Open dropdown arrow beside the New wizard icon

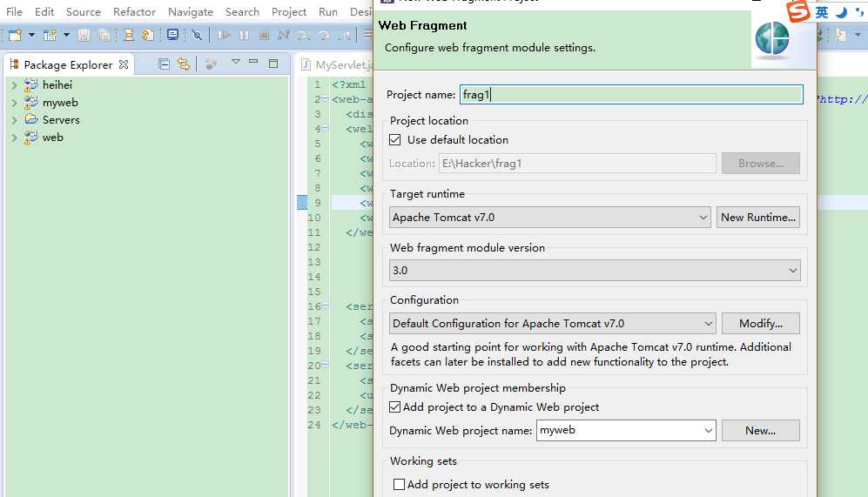click(31, 35)
